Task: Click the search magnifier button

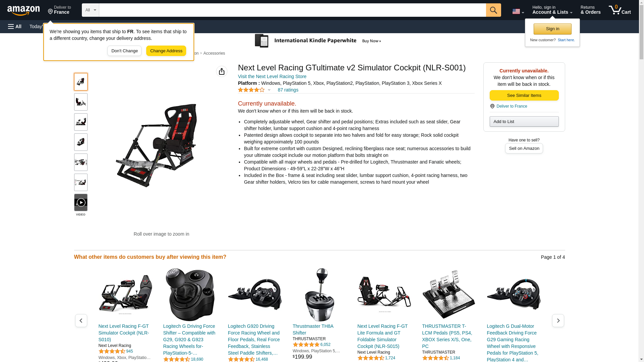Action: point(493,10)
